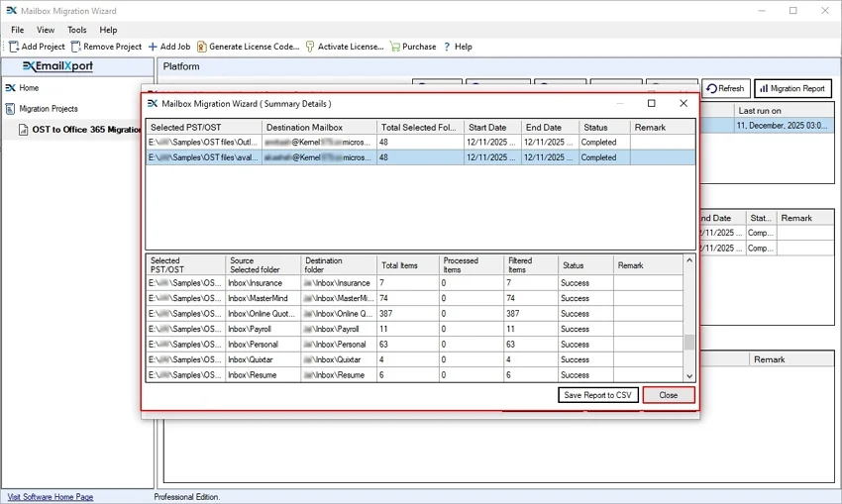
Task: Click the Purchase cart icon
Action: point(394,47)
